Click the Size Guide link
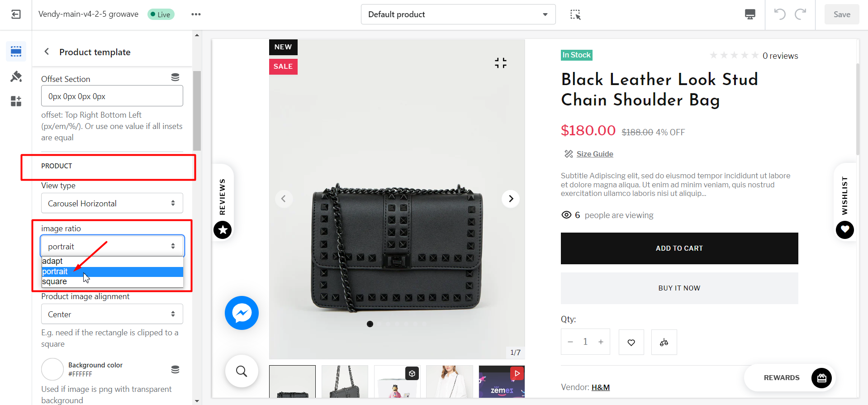 click(x=594, y=154)
